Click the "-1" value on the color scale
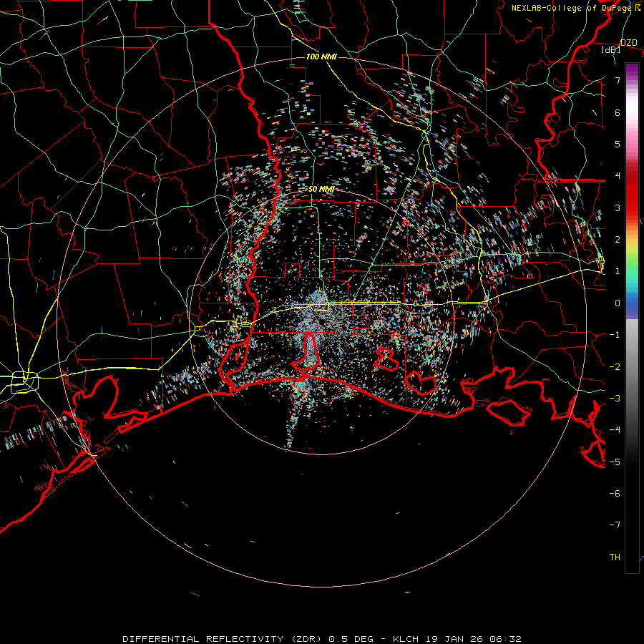This screenshot has height=644, width=644. (615, 335)
